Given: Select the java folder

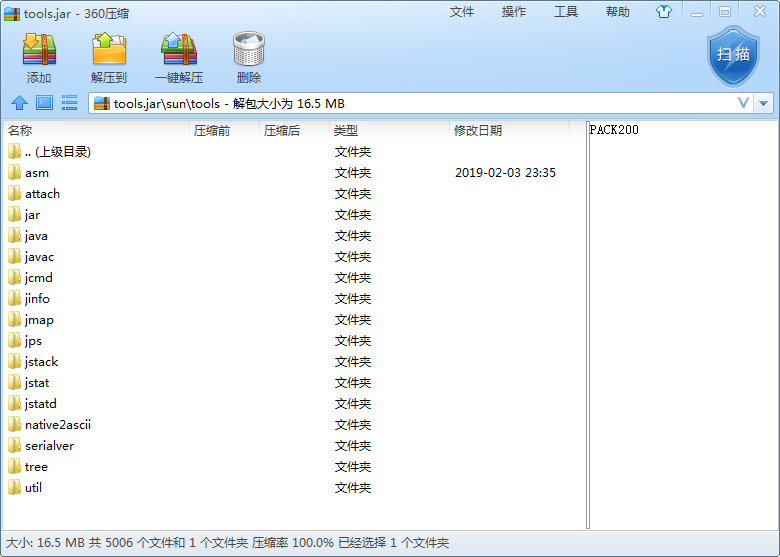Looking at the screenshot, I should point(293,236).
